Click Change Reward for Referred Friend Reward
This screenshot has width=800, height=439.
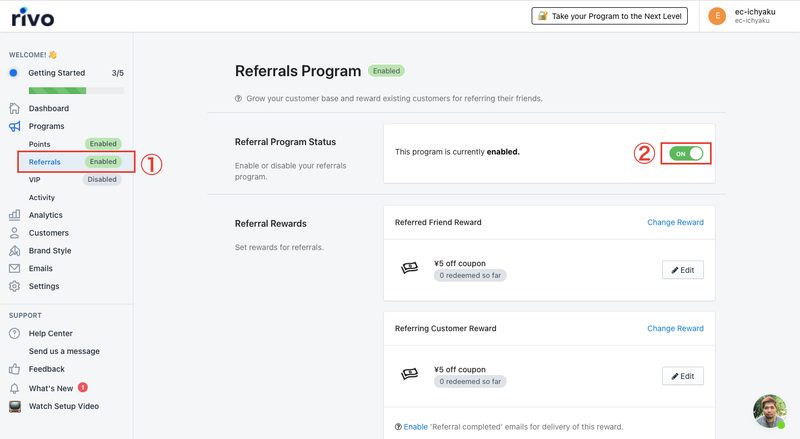(x=675, y=223)
